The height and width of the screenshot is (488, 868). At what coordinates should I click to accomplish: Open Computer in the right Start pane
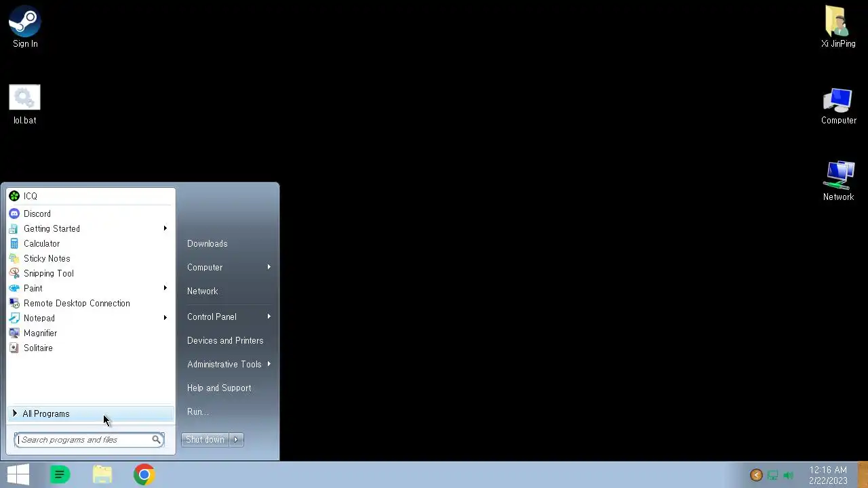pyautogui.click(x=205, y=267)
